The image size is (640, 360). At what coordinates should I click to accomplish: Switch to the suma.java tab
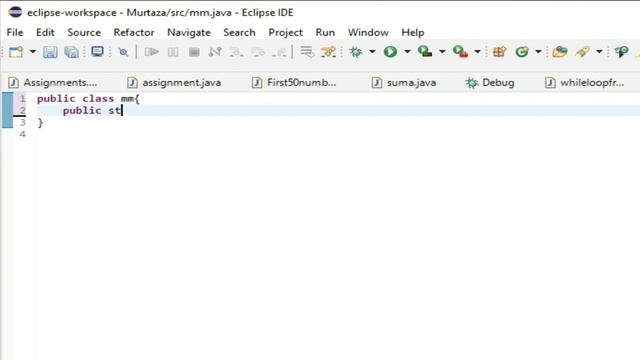pos(404,82)
